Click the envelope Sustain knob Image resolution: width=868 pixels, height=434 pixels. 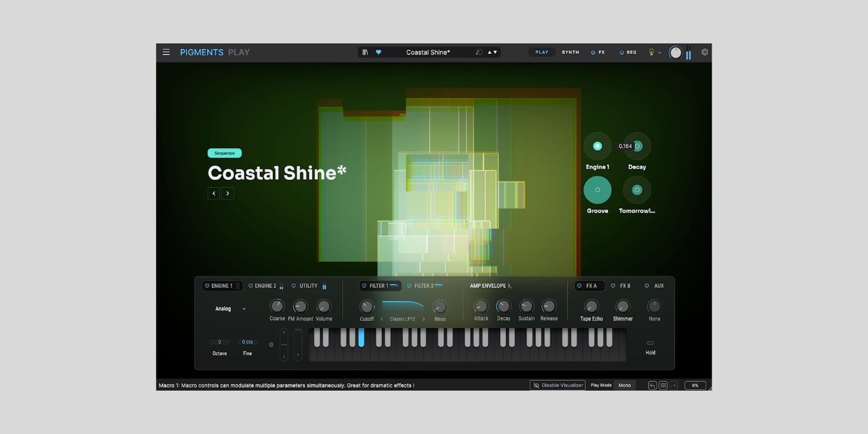tap(526, 306)
